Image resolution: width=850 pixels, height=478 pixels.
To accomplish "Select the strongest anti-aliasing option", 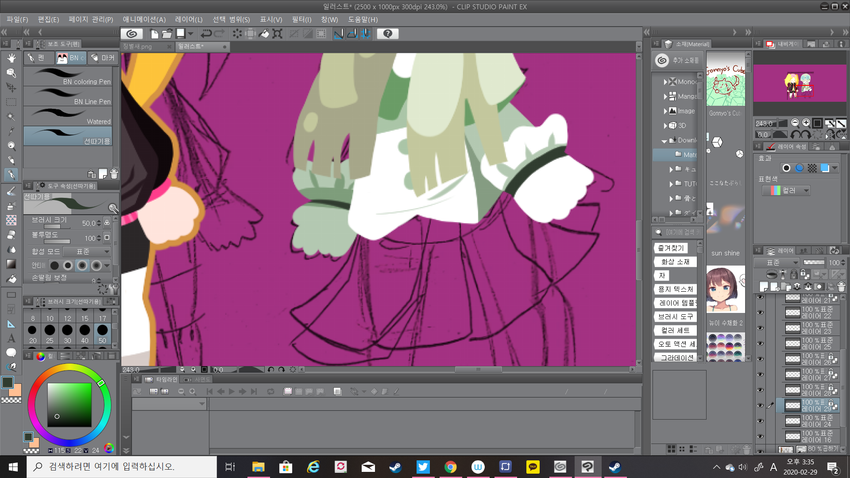I will 96,266.
